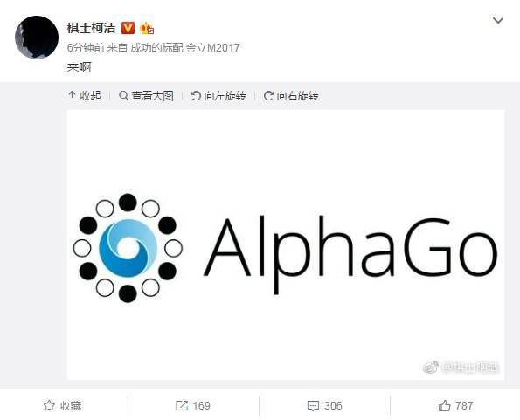The height and width of the screenshot is (420, 520).
Task: Click the 棋士柯洁 profile avatar
Action: pyautogui.click(x=37, y=37)
